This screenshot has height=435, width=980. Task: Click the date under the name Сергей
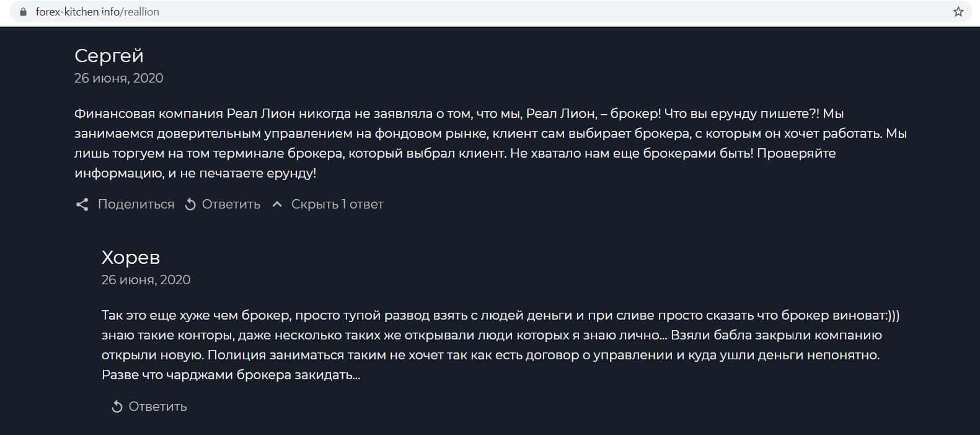pos(118,78)
